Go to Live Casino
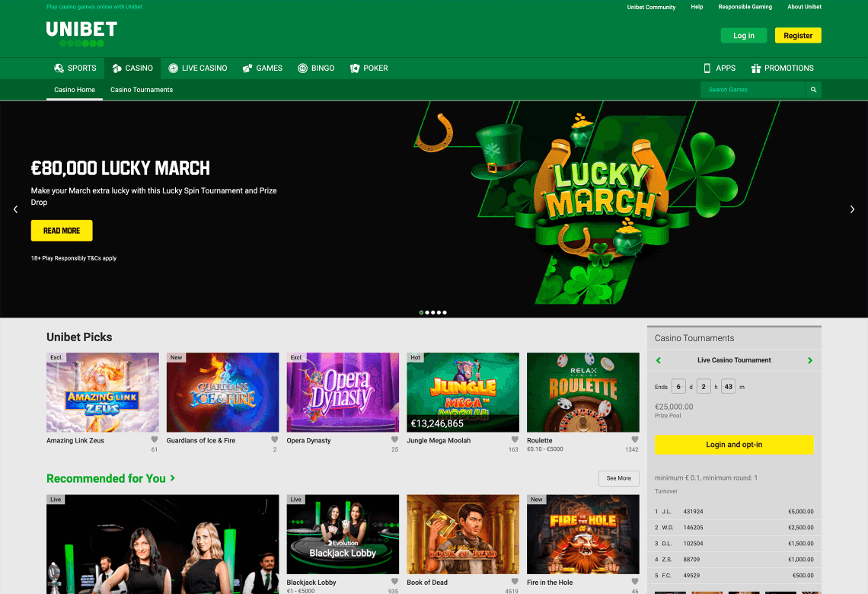 click(x=198, y=68)
